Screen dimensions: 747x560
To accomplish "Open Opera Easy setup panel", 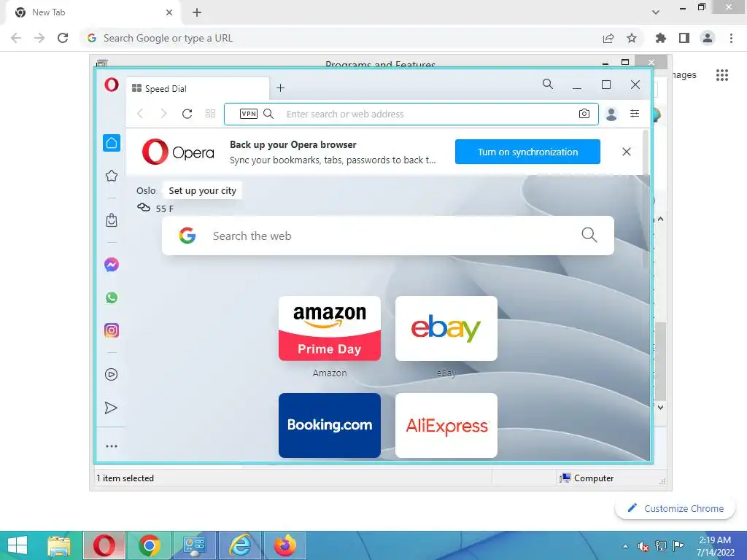I will pos(635,113).
